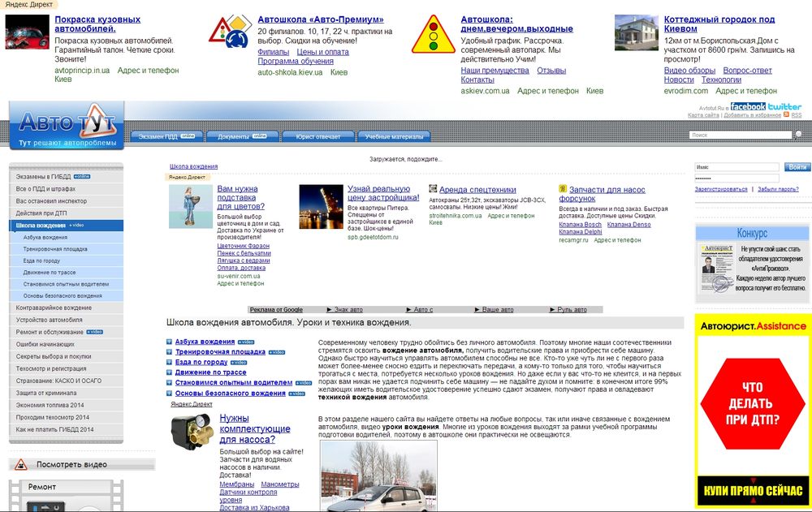The width and height of the screenshot is (812, 512).
Task: Click the orange RSS feed icon
Action: (x=786, y=114)
